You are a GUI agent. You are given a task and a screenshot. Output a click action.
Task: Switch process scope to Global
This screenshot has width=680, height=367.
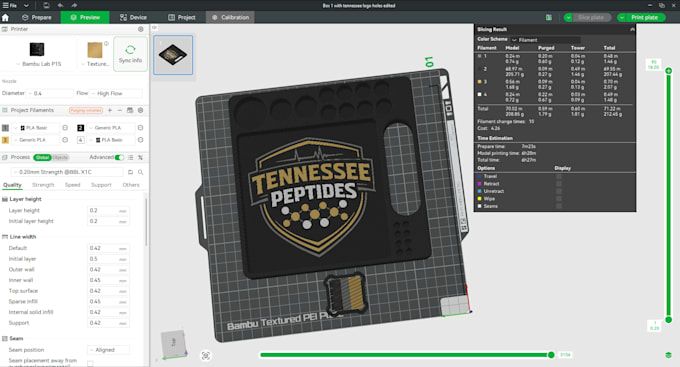point(42,157)
